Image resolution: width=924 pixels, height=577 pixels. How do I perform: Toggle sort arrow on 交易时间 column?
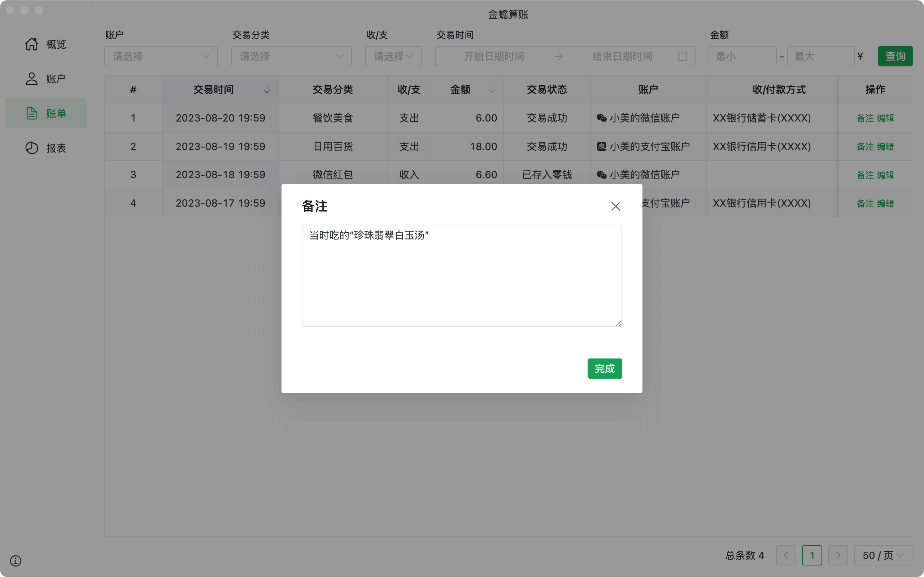[267, 90]
